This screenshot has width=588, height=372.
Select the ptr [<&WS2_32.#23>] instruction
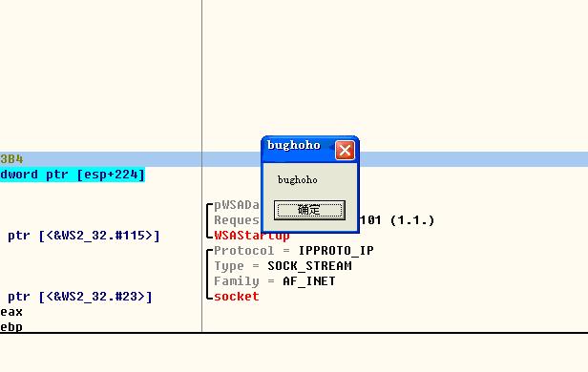pos(80,297)
